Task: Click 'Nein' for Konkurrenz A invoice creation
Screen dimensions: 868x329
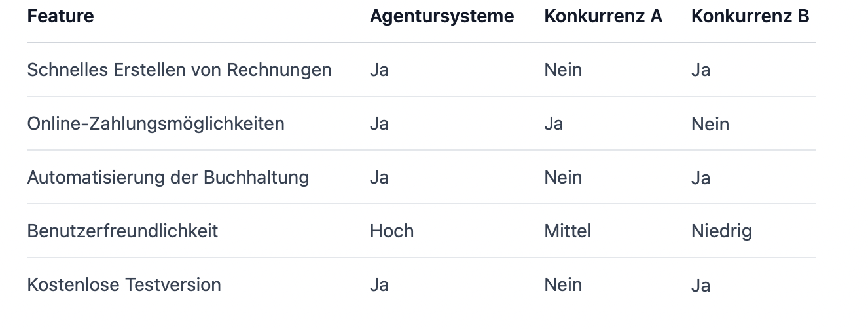Action: pyautogui.click(x=563, y=70)
